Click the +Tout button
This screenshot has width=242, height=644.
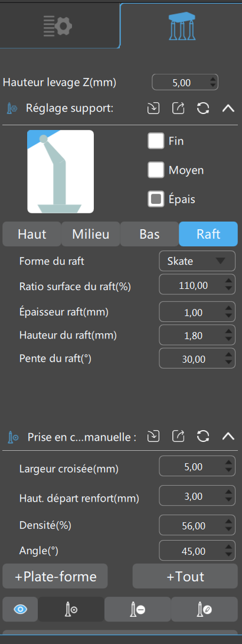click(x=185, y=576)
